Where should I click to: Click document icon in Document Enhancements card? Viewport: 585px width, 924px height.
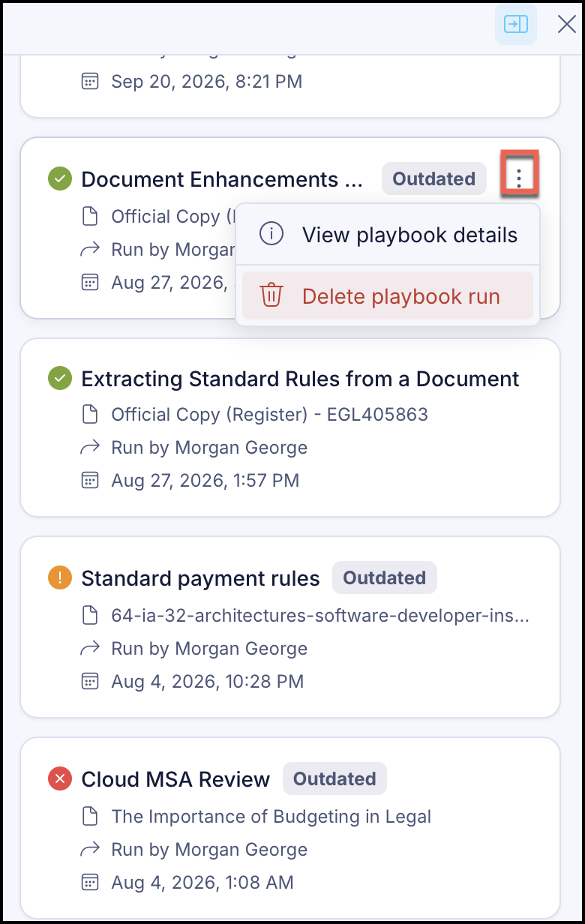click(89, 217)
